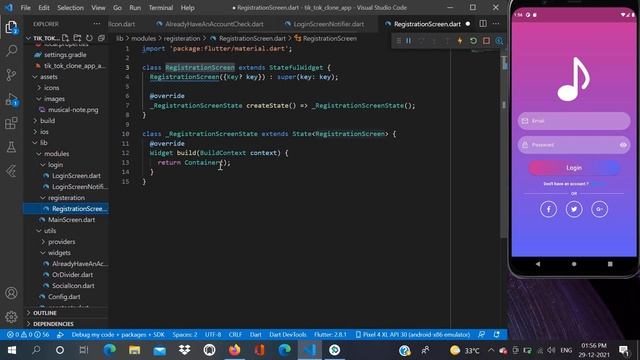Collapse the lib folder
This screenshot has height=360, width=640.
43,143
